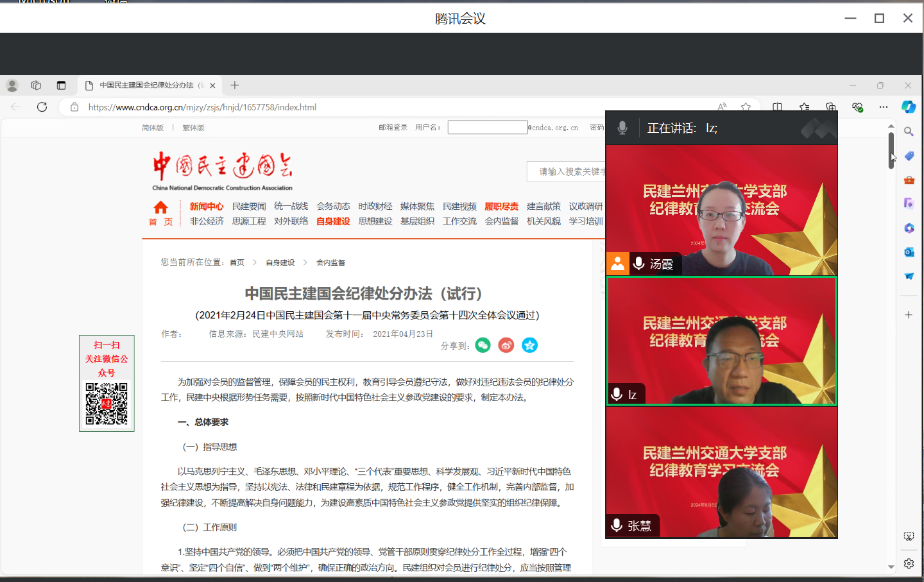924x582 pixels.
Task: Click the refresh page button
Action: pos(42,107)
